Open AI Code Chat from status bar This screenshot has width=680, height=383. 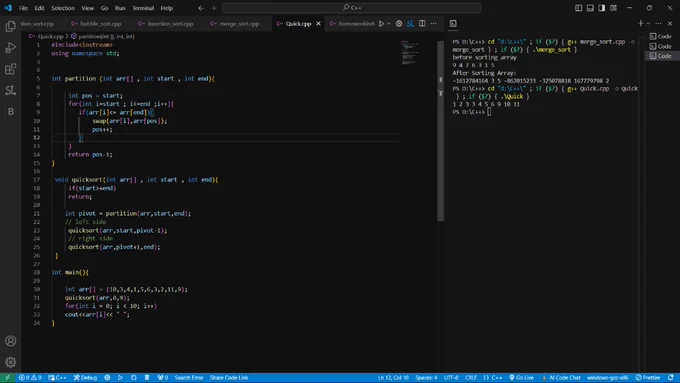click(561, 377)
